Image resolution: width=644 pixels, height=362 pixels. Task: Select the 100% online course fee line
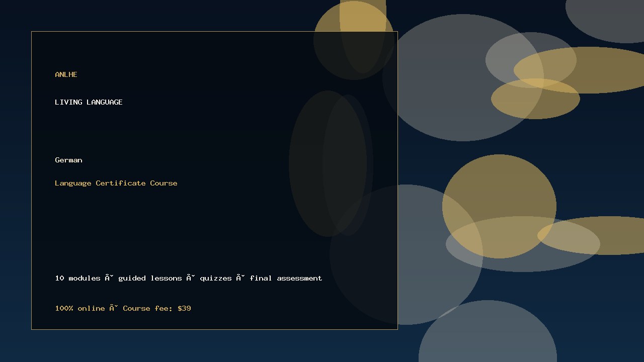123,308
